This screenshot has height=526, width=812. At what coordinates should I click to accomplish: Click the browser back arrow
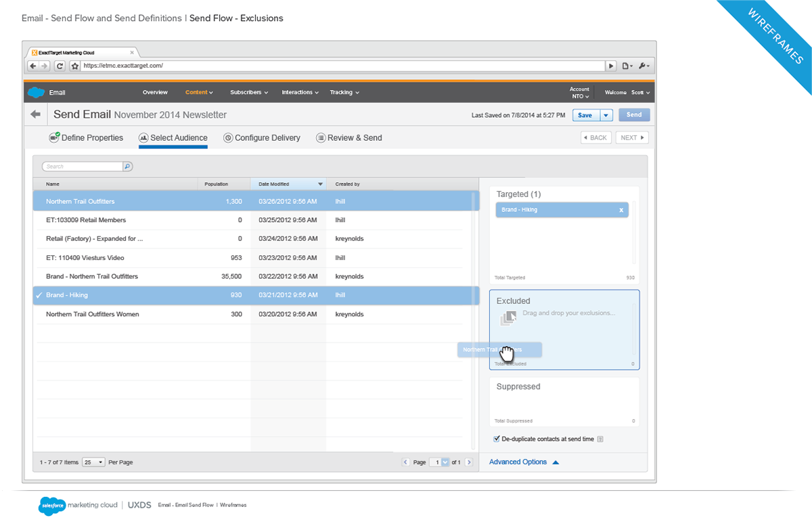(x=33, y=66)
